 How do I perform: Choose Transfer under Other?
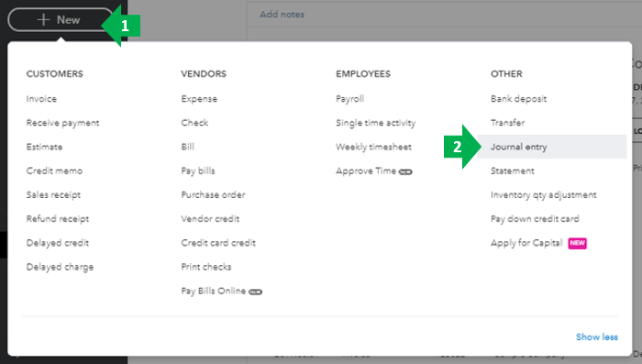coord(507,123)
